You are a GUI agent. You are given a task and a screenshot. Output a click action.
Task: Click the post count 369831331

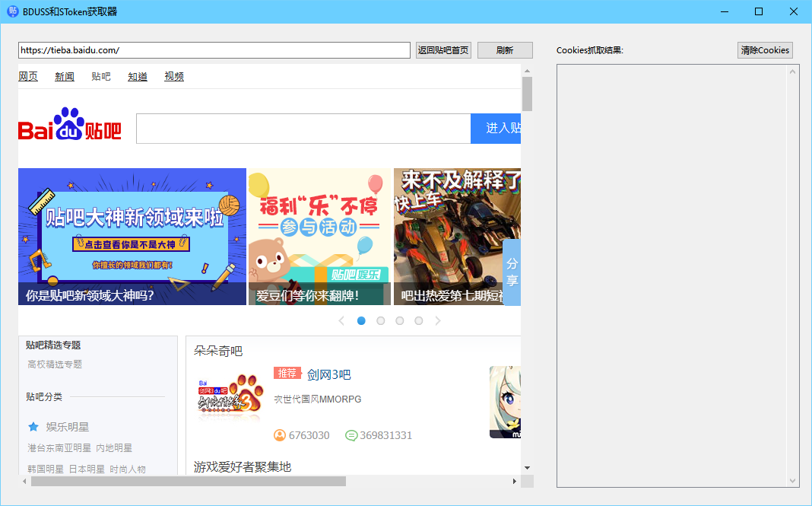[x=385, y=435]
